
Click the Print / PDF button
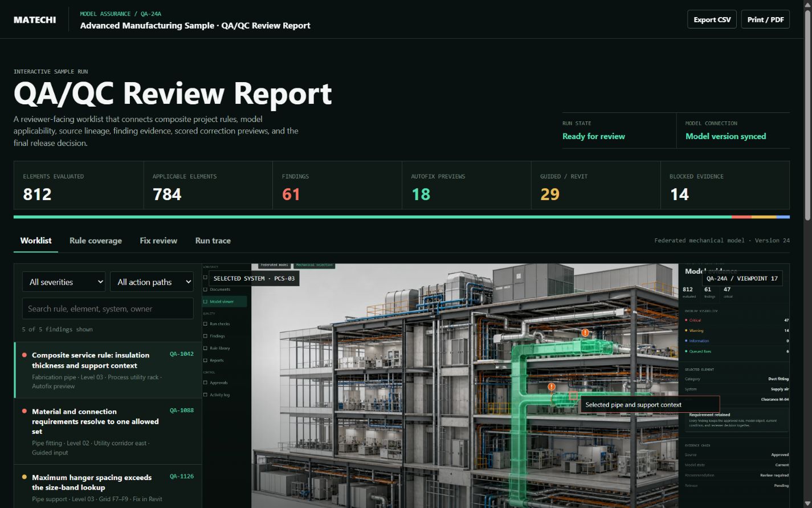pyautogui.click(x=765, y=19)
